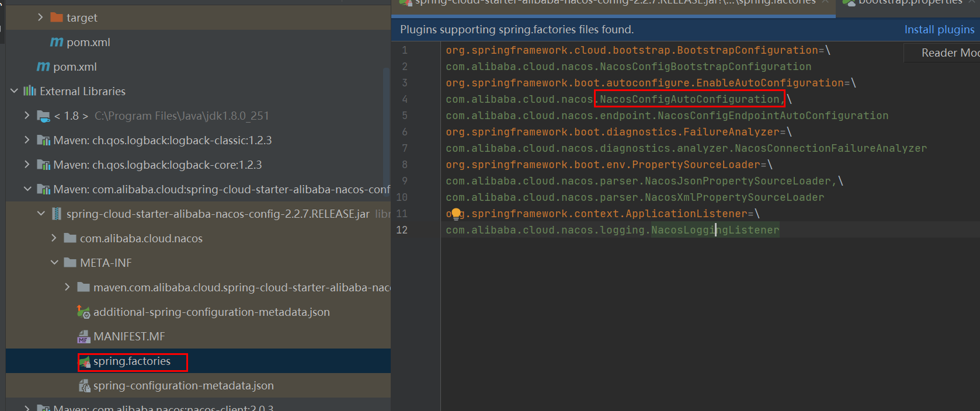Image resolution: width=980 pixels, height=411 pixels.
Task: Collapse the External Libraries node
Action: tap(14, 91)
